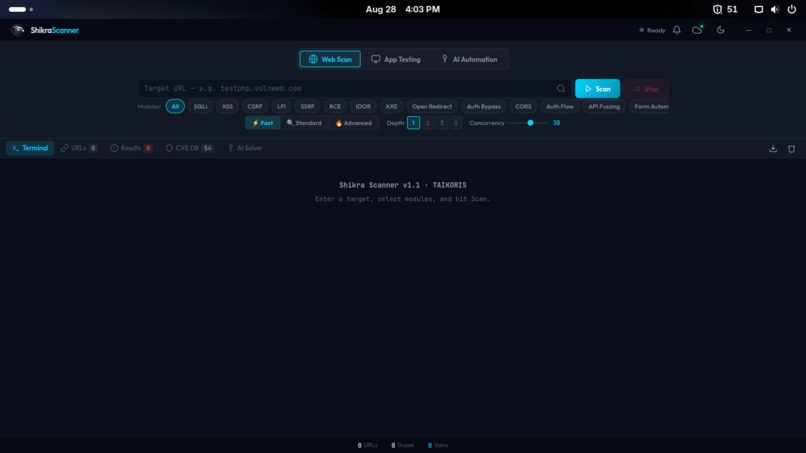Toggle the RCE module

click(x=335, y=106)
